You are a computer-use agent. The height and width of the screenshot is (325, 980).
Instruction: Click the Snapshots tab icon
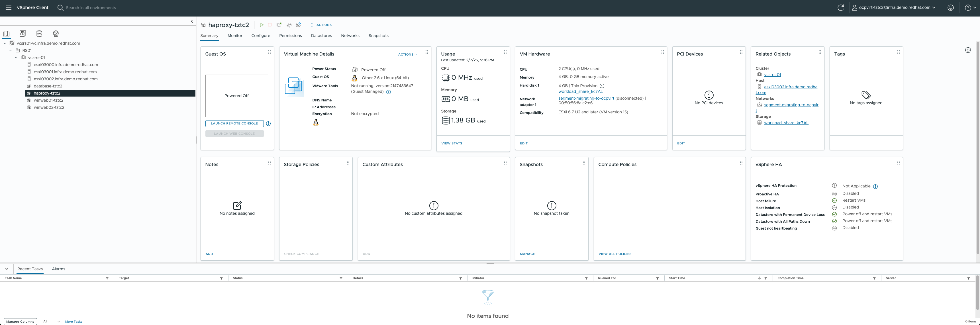[379, 36]
